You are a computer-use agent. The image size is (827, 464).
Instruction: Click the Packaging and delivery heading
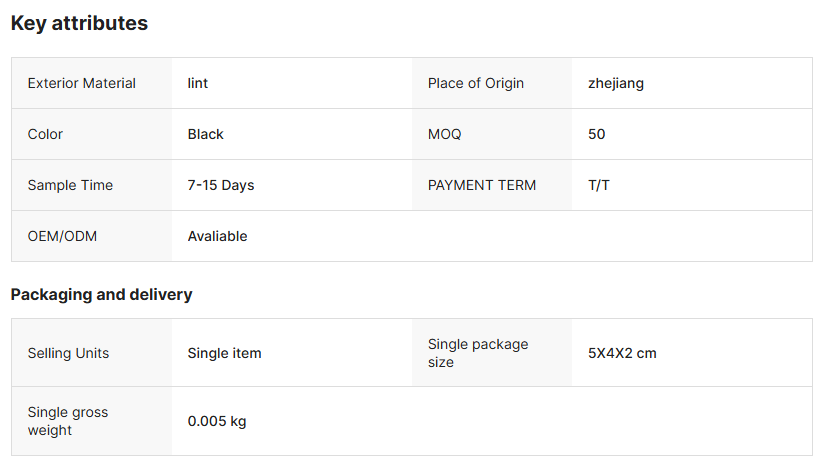click(x=101, y=294)
